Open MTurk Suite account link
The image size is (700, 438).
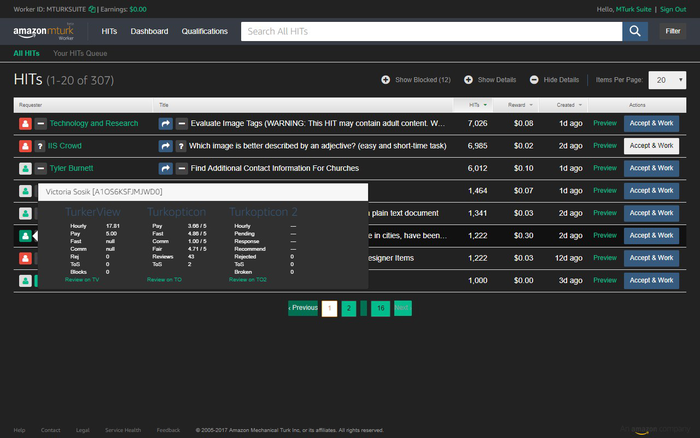tap(633, 9)
